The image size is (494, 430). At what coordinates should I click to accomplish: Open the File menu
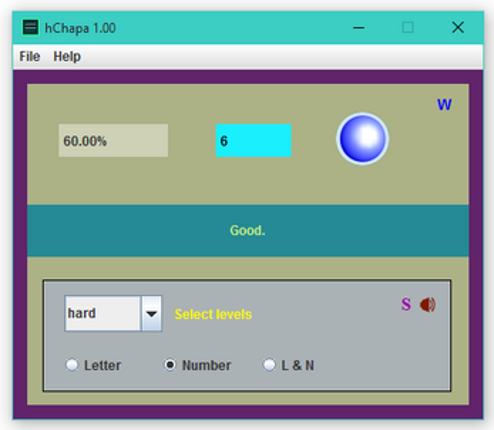(x=30, y=56)
